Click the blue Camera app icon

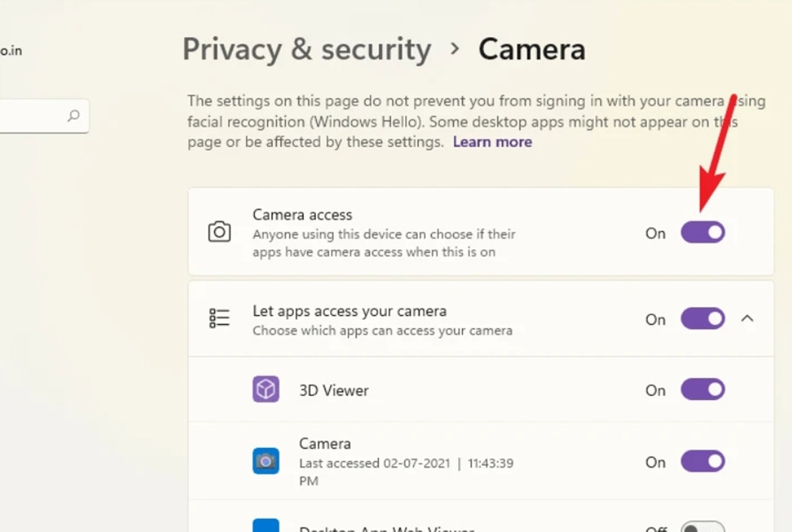266,461
